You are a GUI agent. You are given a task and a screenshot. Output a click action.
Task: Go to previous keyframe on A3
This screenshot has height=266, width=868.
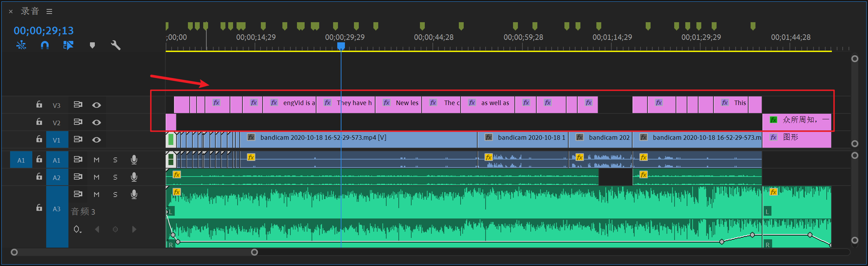(x=97, y=229)
